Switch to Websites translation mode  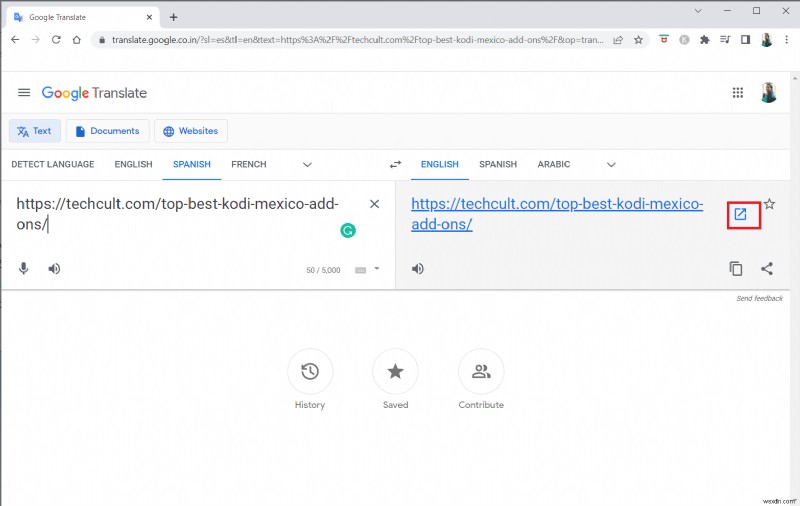191,131
